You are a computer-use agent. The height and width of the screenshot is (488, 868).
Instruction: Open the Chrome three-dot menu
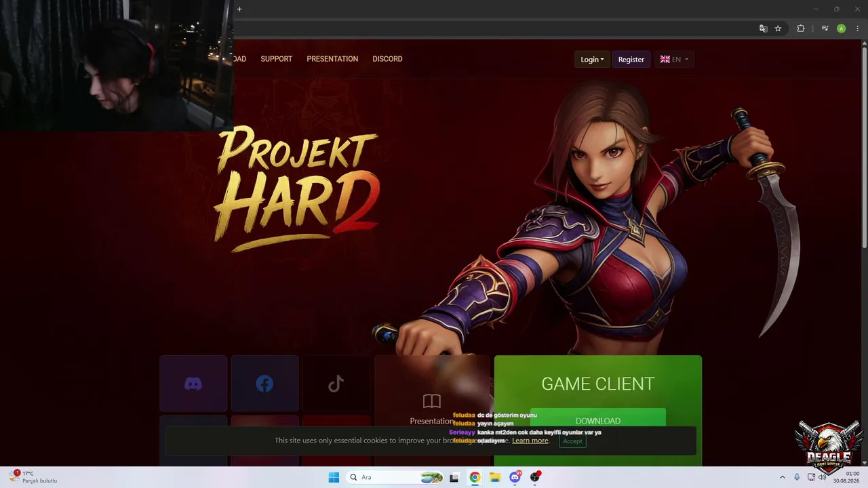[x=857, y=28]
